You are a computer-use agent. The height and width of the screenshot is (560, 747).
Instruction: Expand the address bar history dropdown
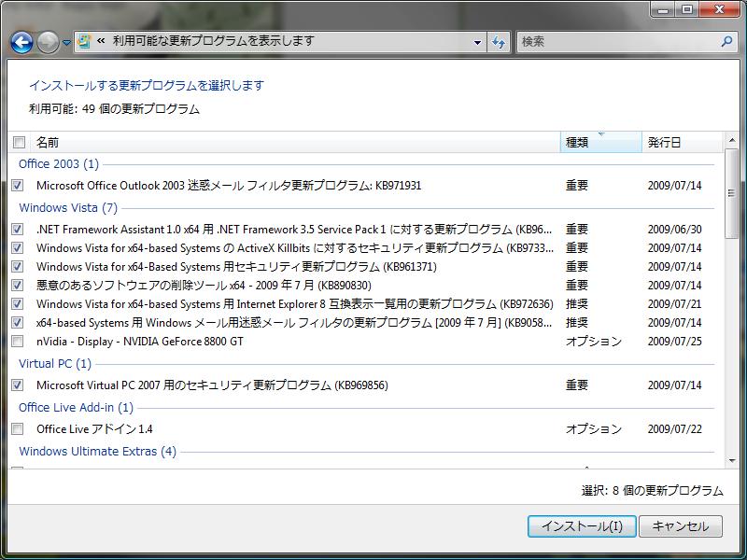[x=477, y=42]
